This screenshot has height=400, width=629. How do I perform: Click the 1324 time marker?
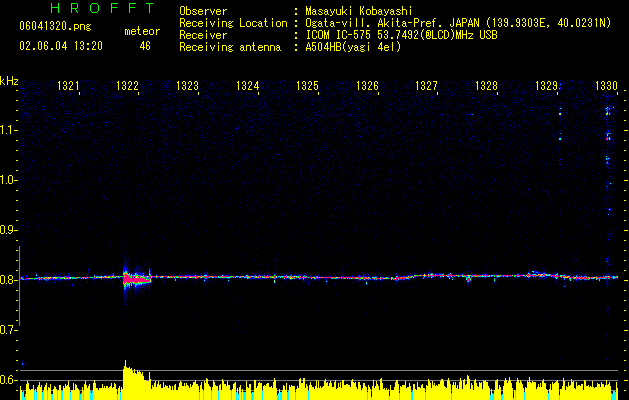(248, 86)
